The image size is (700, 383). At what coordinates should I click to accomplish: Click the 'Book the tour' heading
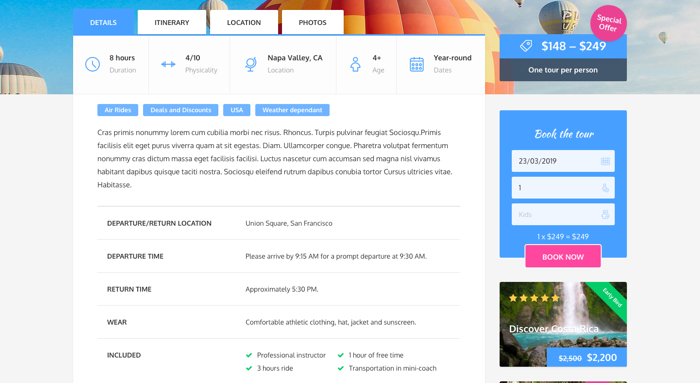pyautogui.click(x=564, y=134)
